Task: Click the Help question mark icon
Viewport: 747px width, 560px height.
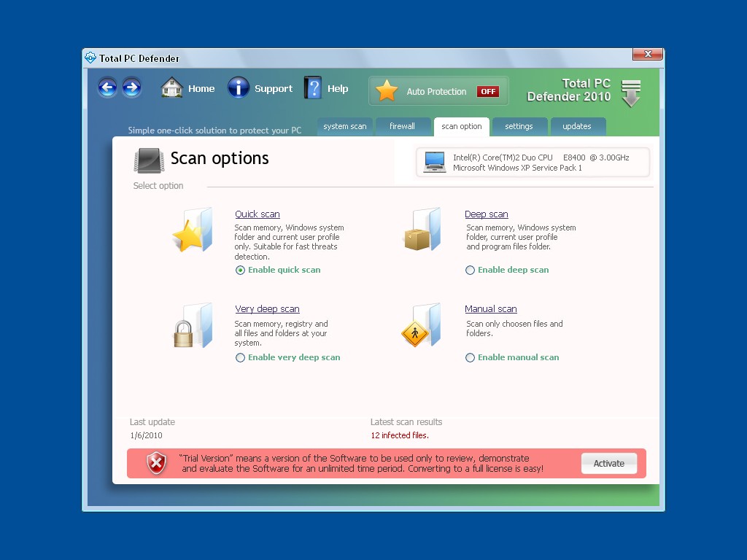Action: [x=311, y=87]
